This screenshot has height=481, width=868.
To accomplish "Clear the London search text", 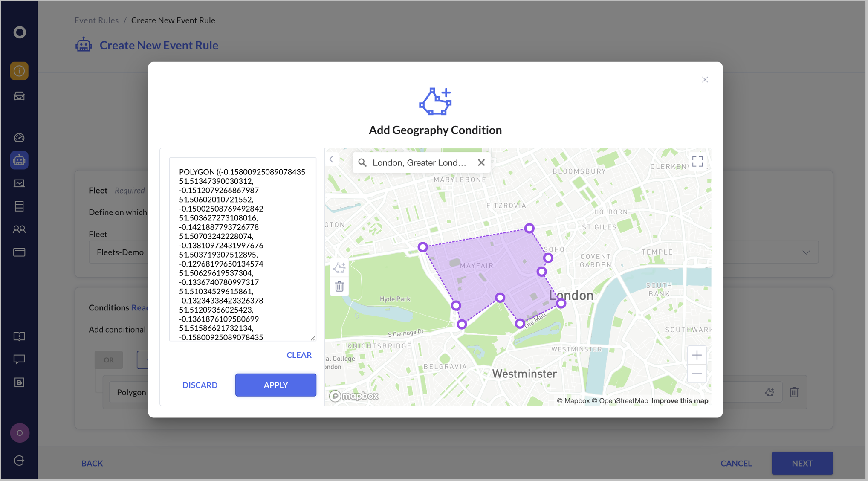I will coord(481,162).
